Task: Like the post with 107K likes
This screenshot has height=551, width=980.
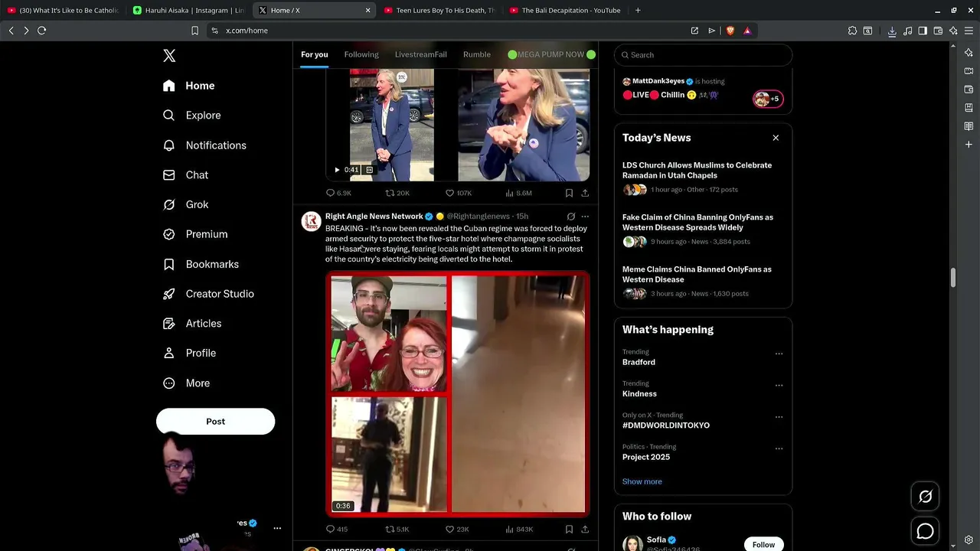Action: coord(458,193)
